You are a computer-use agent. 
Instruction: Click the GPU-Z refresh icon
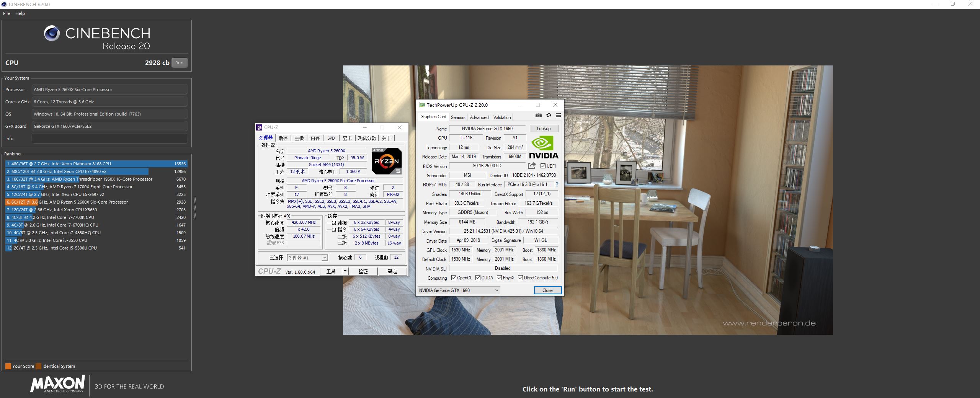(549, 116)
